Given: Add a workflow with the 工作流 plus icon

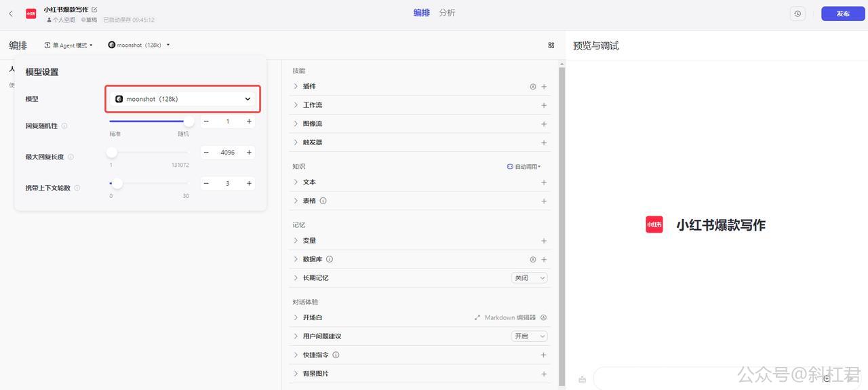Looking at the screenshot, I should (544, 106).
